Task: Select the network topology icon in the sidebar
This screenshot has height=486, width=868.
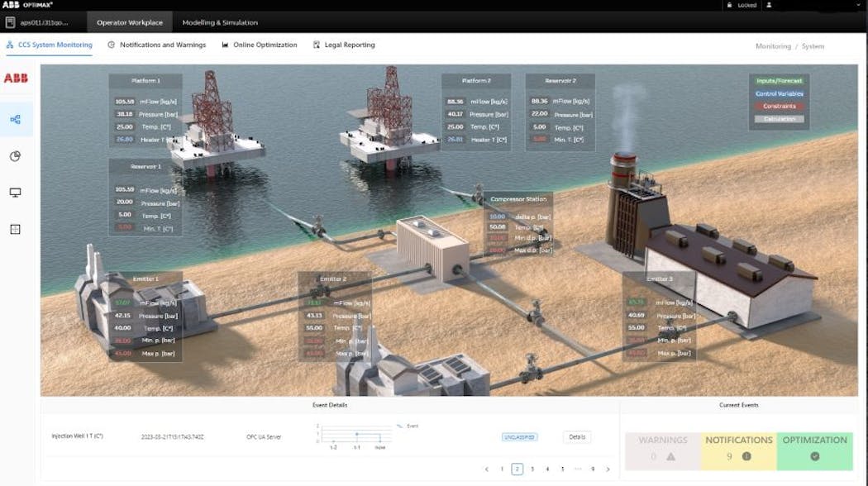Action: pyautogui.click(x=15, y=118)
